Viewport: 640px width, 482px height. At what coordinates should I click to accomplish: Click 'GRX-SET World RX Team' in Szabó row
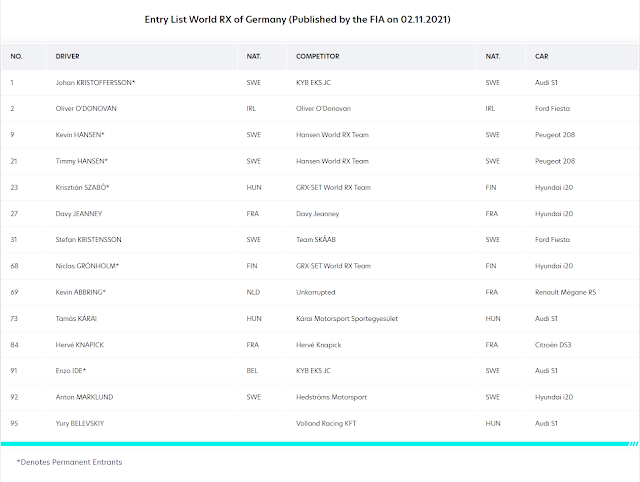click(333, 187)
